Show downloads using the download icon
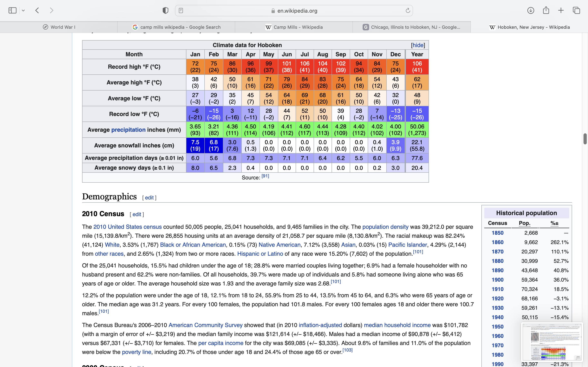This screenshot has width=588, height=367. (531, 10)
